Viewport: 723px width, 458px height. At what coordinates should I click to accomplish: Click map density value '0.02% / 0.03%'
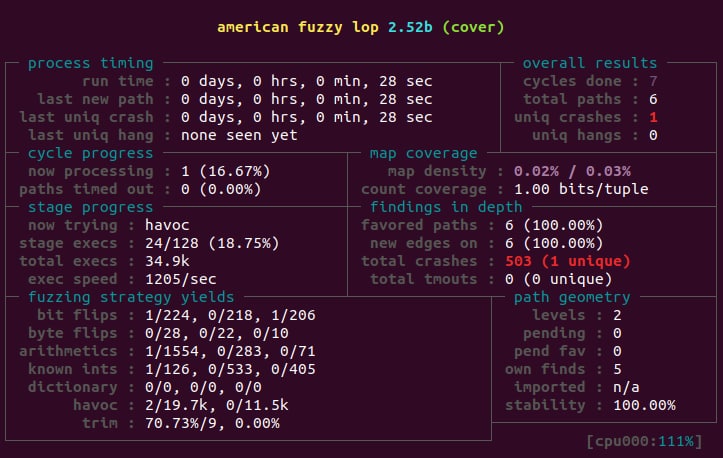coord(572,171)
